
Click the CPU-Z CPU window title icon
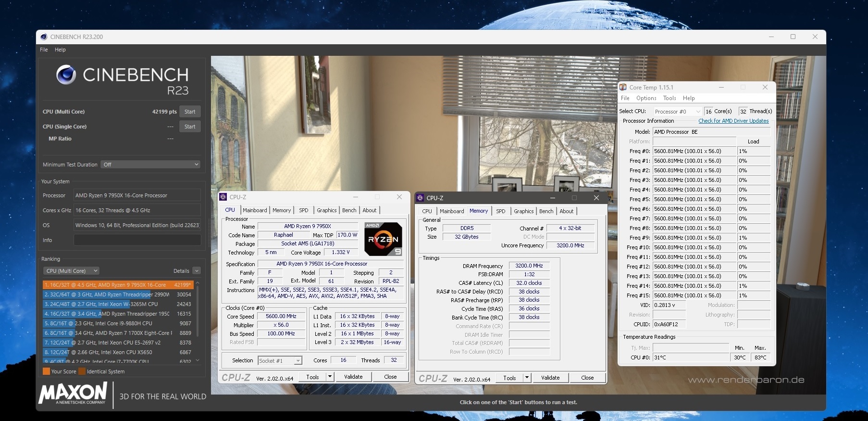click(x=223, y=197)
